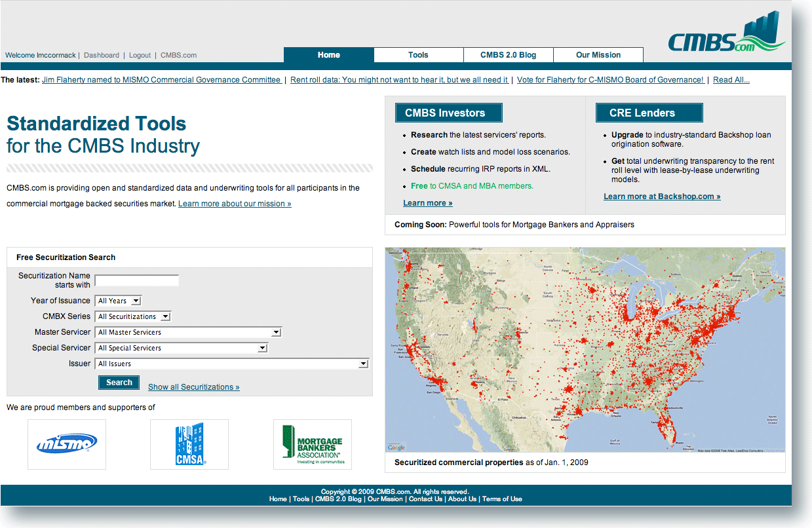Click the footer Home link

tap(278, 499)
